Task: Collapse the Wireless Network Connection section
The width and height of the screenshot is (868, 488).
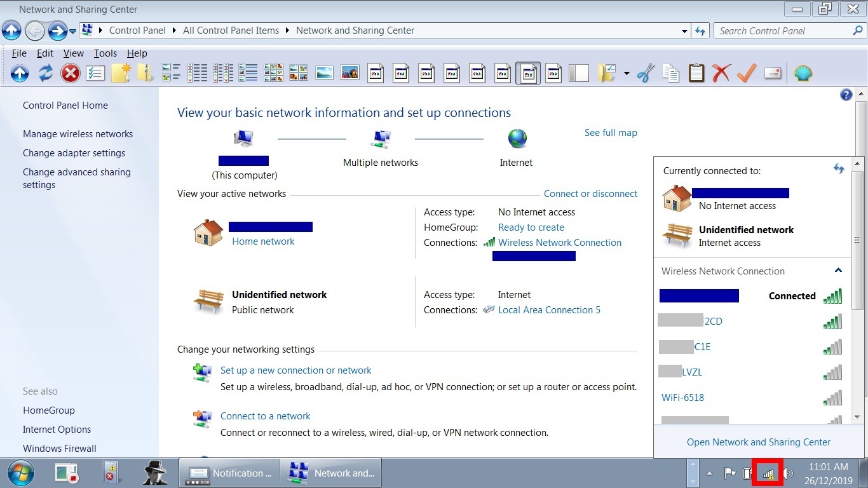Action: point(838,271)
